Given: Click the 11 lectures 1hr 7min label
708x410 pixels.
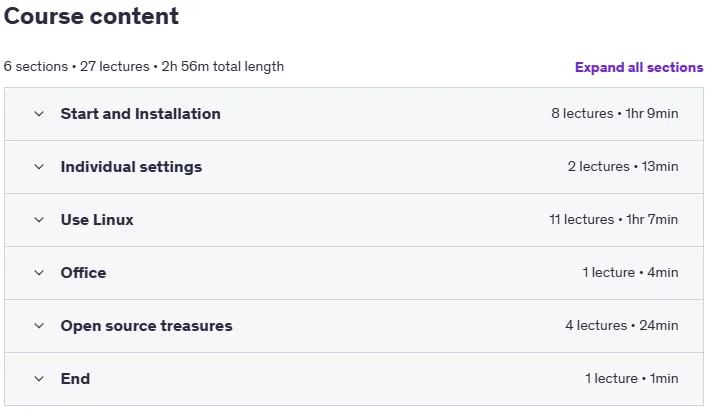Looking at the screenshot, I should coord(614,219).
